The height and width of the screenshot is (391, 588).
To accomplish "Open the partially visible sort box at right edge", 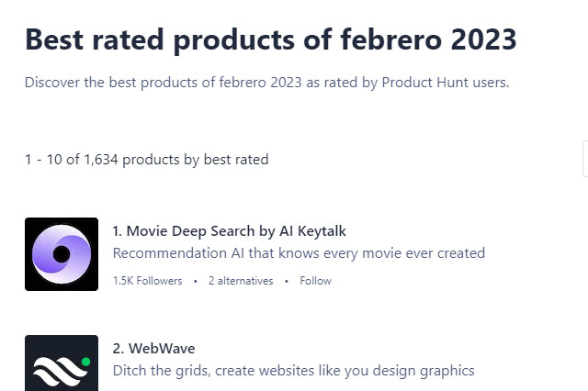I will tap(585, 159).
